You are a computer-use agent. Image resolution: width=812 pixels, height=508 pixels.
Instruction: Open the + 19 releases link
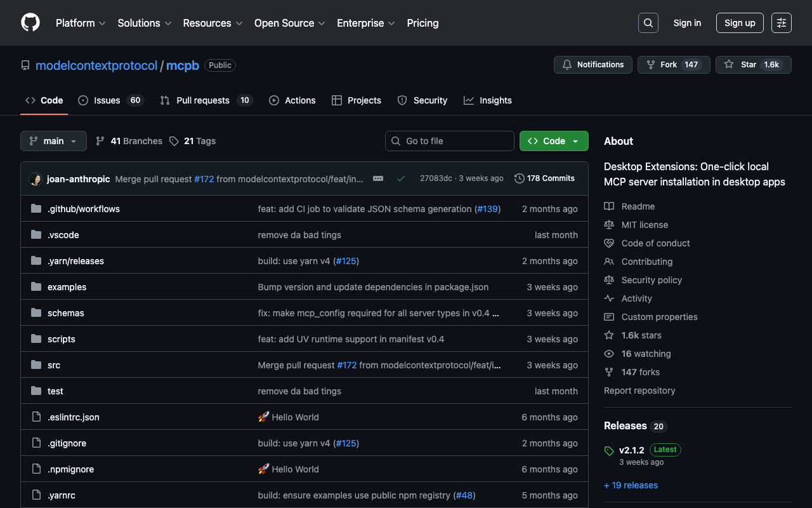click(631, 485)
